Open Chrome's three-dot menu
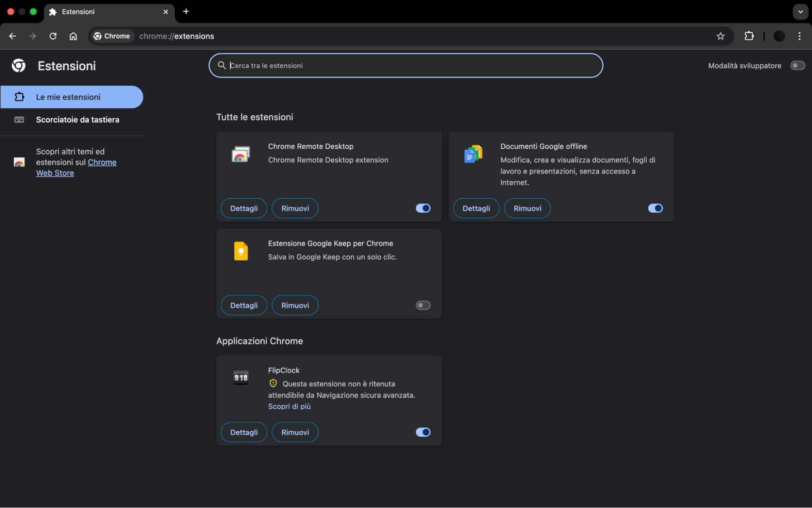This screenshot has width=812, height=508. [799, 36]
